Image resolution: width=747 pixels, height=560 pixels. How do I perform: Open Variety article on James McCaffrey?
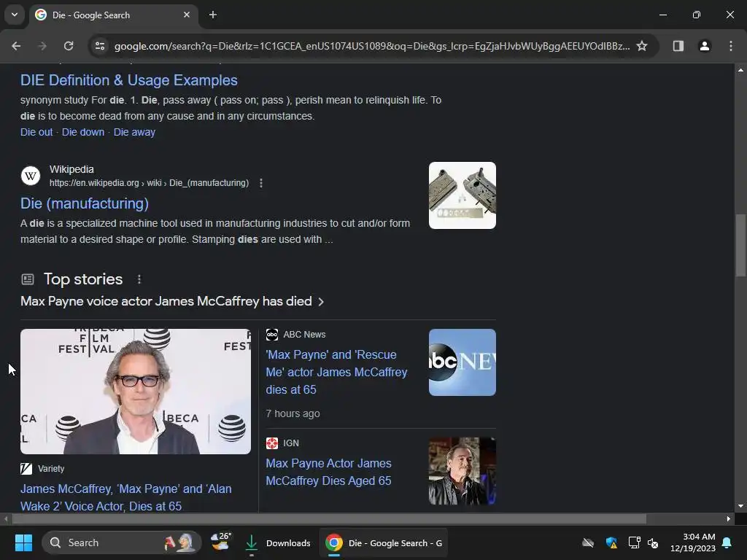click(x=125, y=497)
